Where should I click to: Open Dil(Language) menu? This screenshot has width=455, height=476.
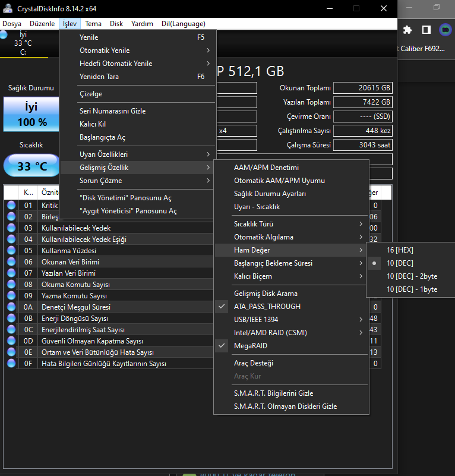point(184,24)
